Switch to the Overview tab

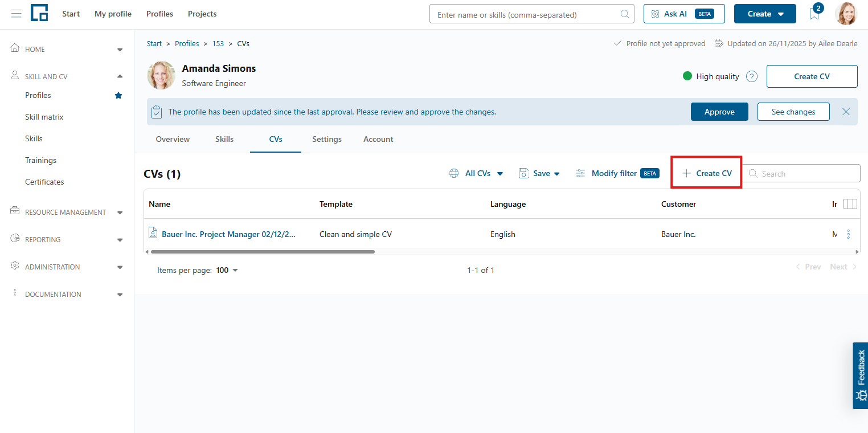(173, 139)
